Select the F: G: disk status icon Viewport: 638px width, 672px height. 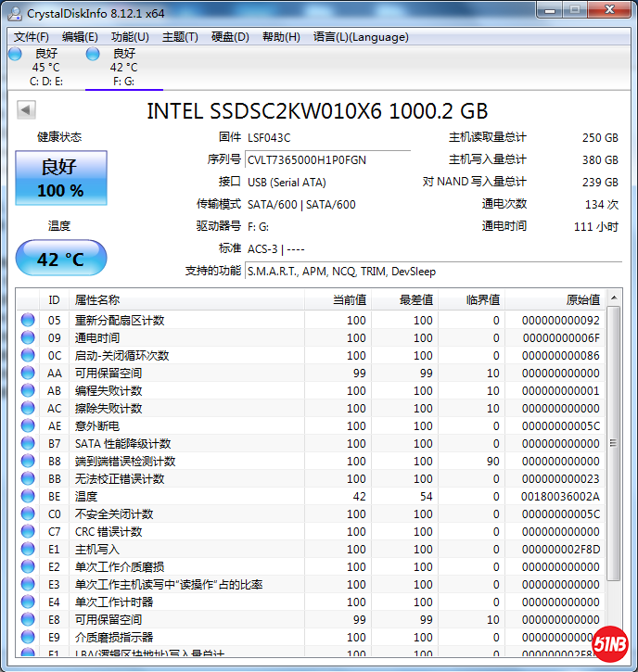coord(93,54)
